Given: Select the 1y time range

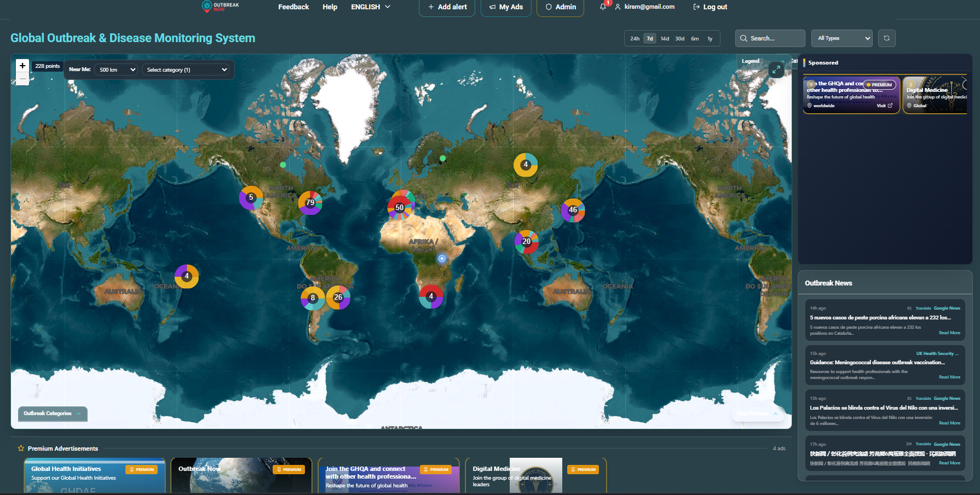Looking at the screenshot, I should click(x=710, y=39).
